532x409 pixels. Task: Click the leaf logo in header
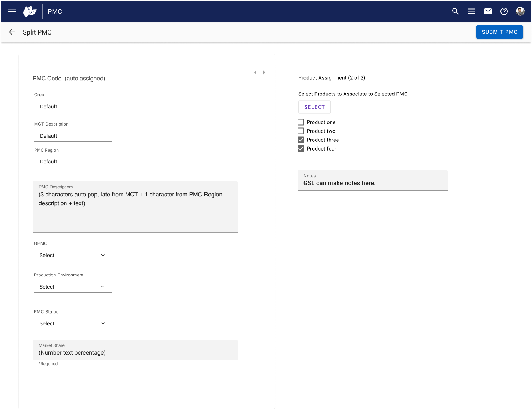tap(30, 11)
